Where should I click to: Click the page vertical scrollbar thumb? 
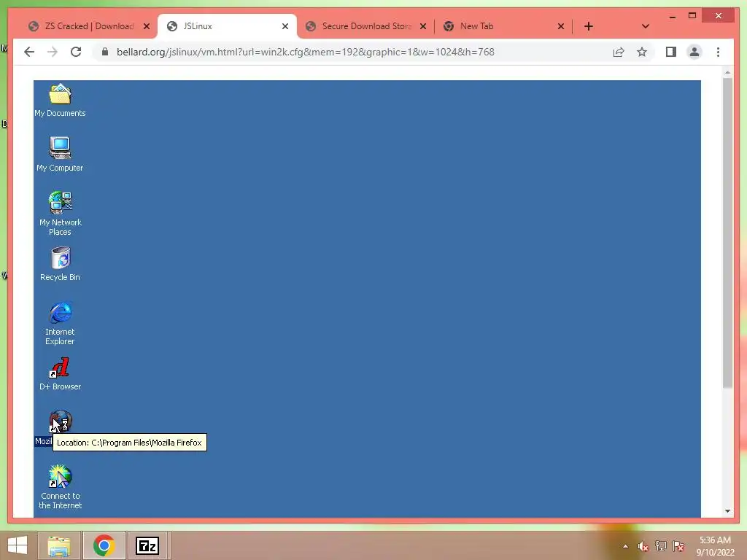pos(727,233)
